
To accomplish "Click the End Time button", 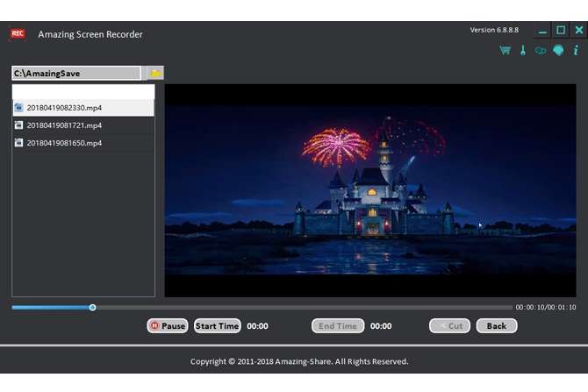I will [x=338, y=326].
